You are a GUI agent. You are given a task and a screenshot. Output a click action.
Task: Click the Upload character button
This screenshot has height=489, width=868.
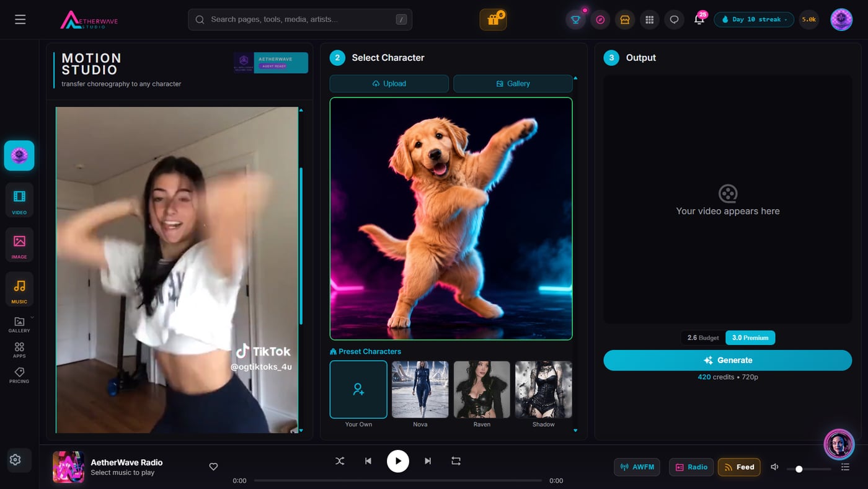coord(389,84)
